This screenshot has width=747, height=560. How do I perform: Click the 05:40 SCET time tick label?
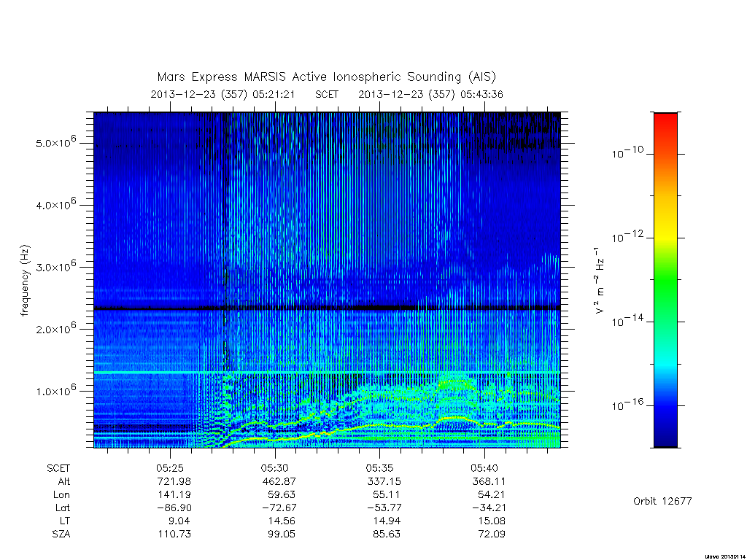point(484,468)
